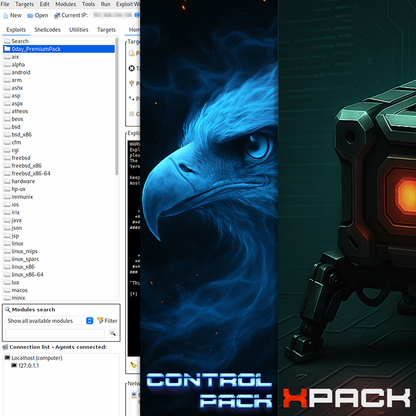
Task: Click the folder icon beside atheos
Action: pos(7,111)
